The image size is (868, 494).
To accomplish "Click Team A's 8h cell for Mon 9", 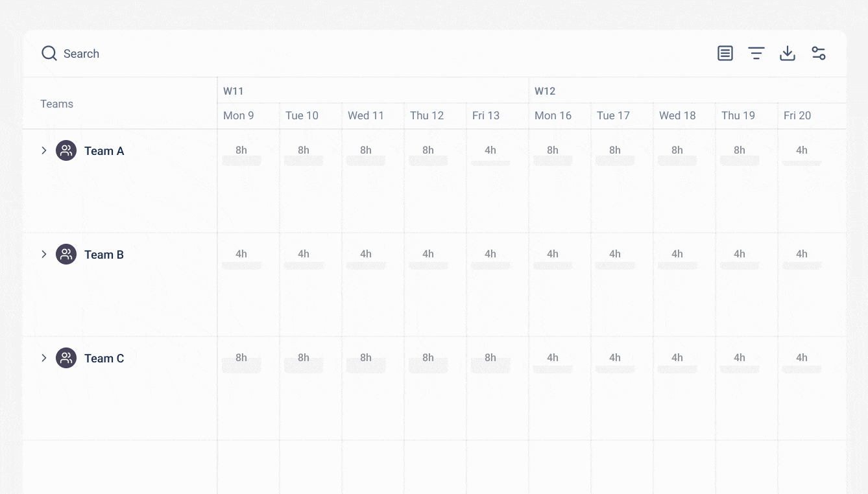I will click(241, 156).
